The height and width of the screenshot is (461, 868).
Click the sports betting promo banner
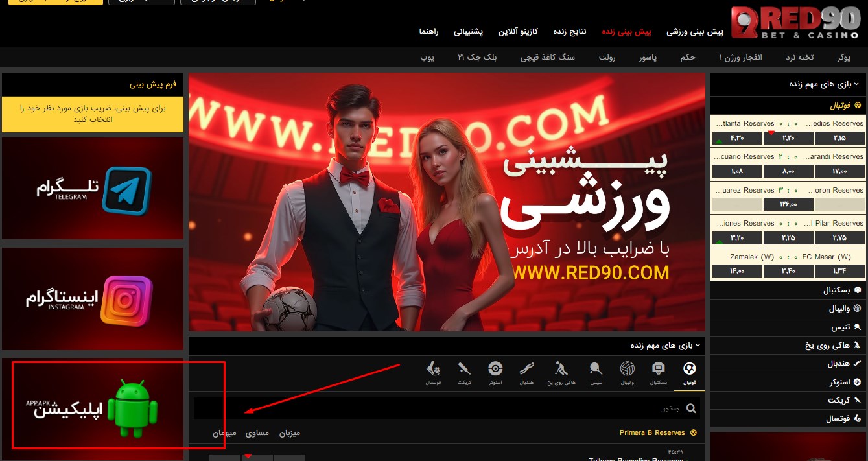pyautogui.click(x=447, y=202)
